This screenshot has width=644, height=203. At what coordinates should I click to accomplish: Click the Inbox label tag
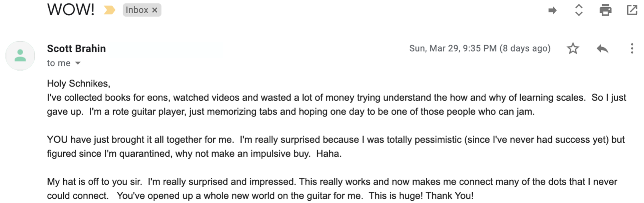[x=136, y=10]
